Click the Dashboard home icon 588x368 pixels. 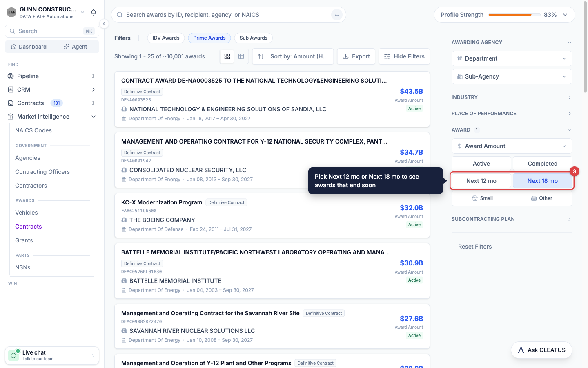14,47
